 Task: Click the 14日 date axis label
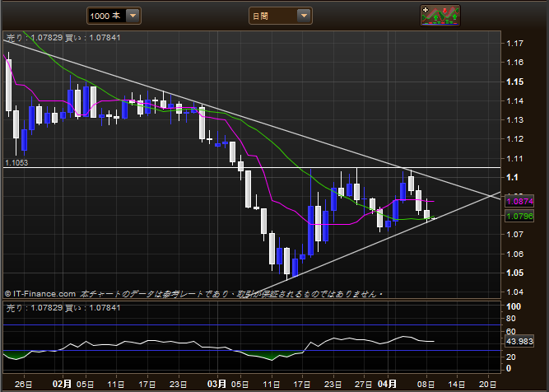pyautogui.click(x=457, y=384)
